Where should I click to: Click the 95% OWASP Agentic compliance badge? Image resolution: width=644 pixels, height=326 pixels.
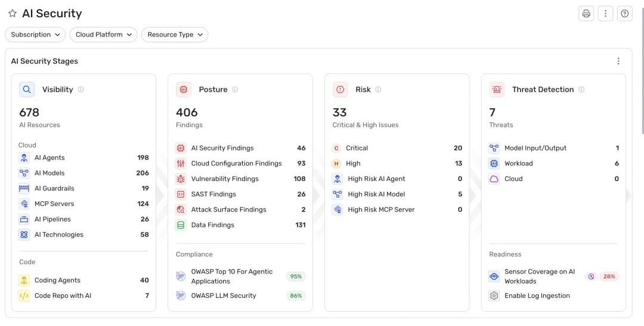click(296, 276)
